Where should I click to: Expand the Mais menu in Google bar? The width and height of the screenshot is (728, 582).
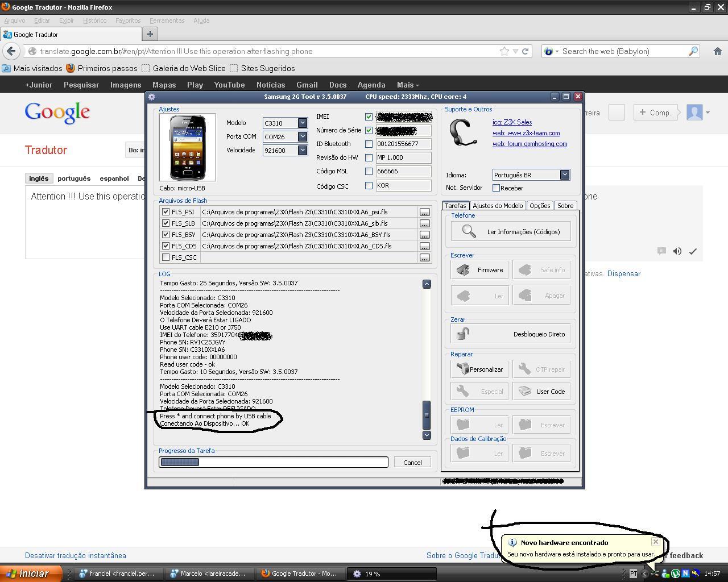click(x=408, y=85)
